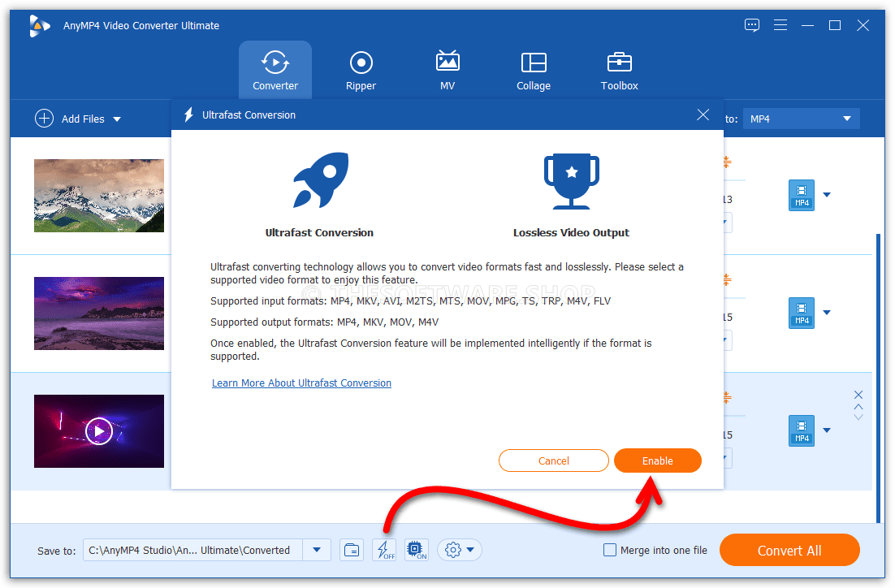Click the lightning bolt icon in the dialog title
Image resolution: width=895 pixels, height=588 pixels.
pos(188,115)
